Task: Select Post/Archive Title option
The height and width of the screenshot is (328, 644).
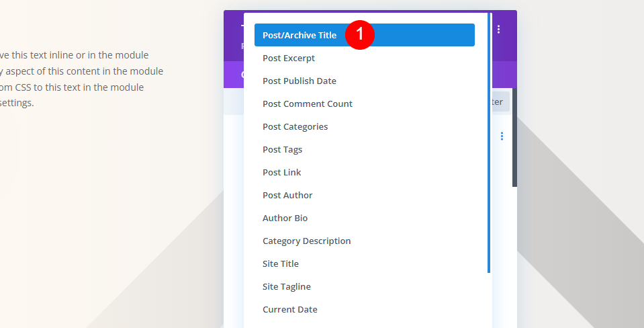Action: click(x=364, y=35)
